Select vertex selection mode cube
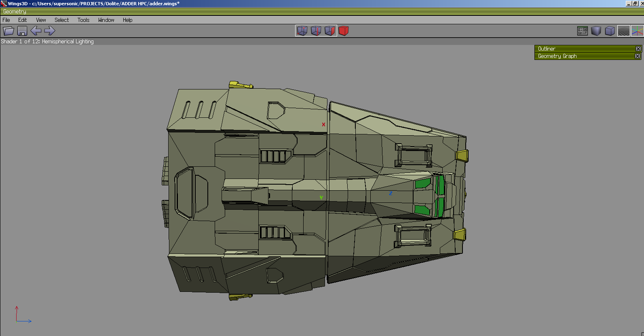The image size is (644, 336). [x=302, y=31]
